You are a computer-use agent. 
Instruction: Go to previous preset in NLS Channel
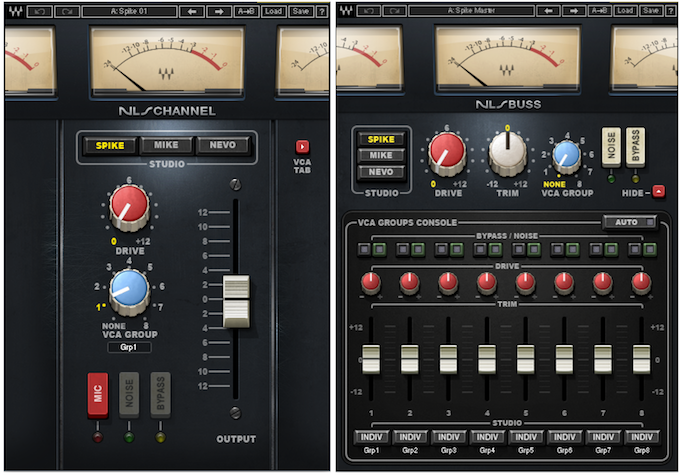(x=192, y=12)
